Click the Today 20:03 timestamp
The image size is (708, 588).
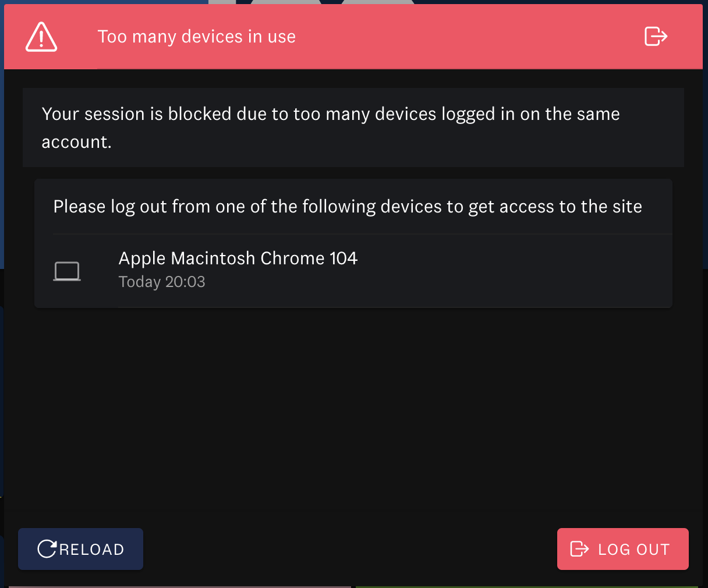pyautogui.click(x=162, y=282)
